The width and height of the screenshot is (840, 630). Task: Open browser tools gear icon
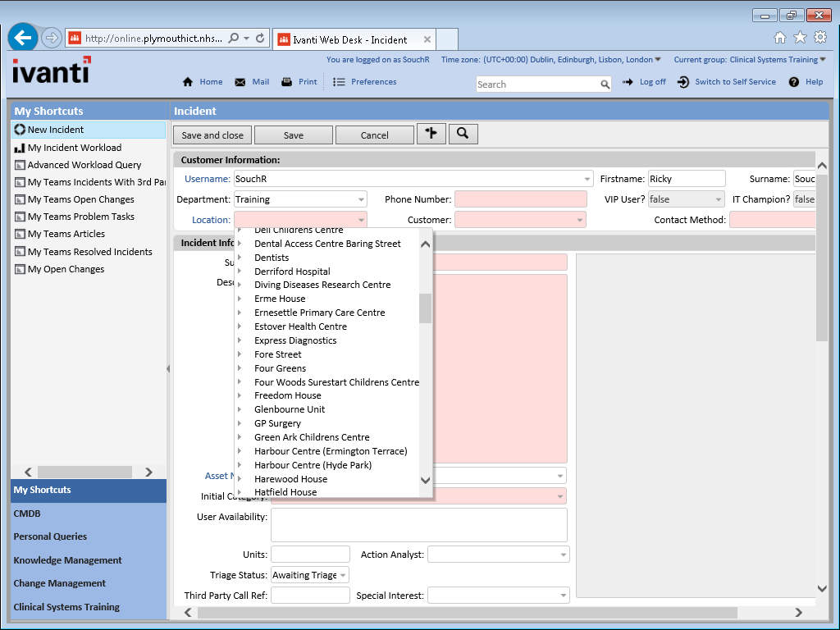point(820,37)
